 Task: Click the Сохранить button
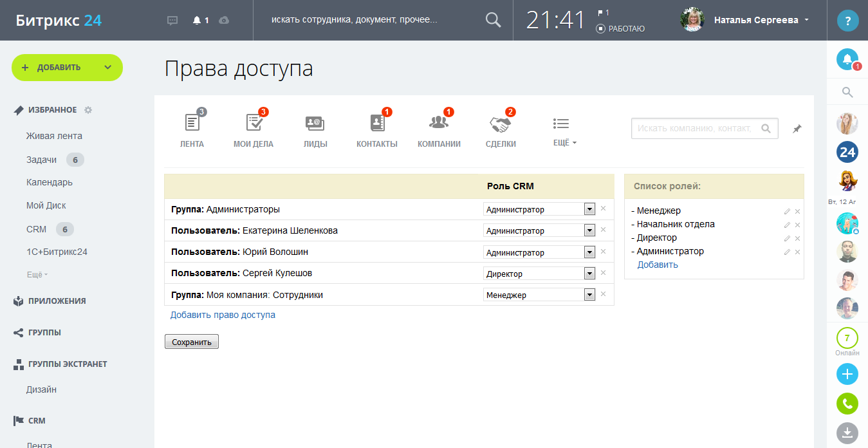(191, 341)
